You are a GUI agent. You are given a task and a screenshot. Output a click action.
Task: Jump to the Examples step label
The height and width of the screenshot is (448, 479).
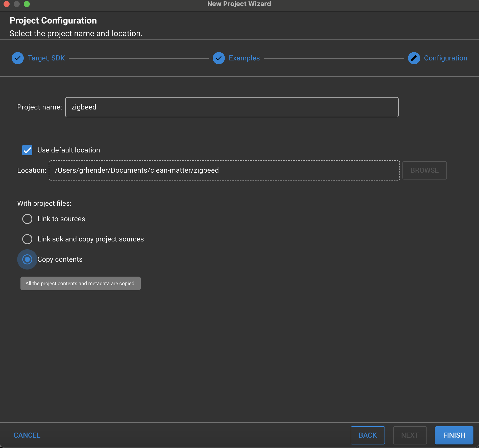click(244, 58)
